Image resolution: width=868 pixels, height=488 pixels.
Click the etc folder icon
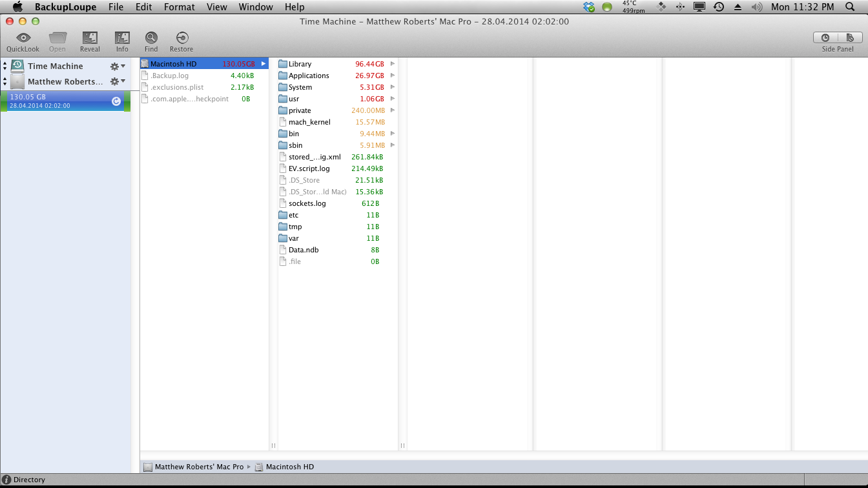[283, 215]
